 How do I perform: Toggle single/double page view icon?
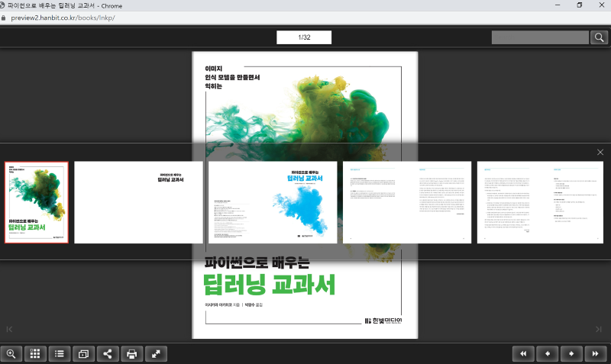point(83,354)
